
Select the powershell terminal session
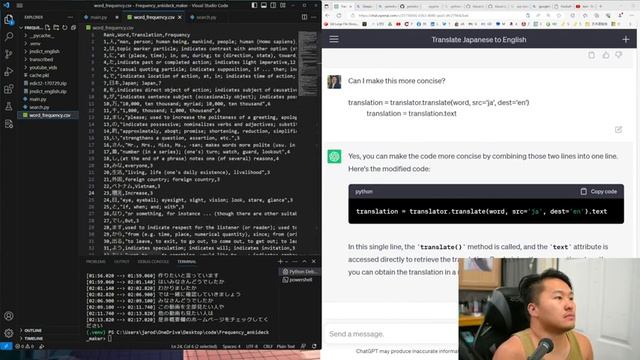[298, 280]
